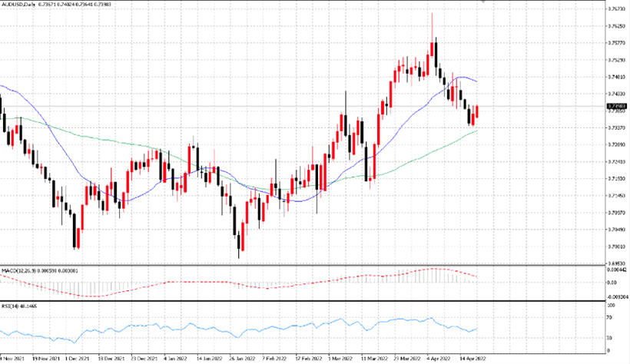Click the 0.76730 price axis label
Image resolution: width=630 pixels, height=364 pixels.
pos(616,9)
